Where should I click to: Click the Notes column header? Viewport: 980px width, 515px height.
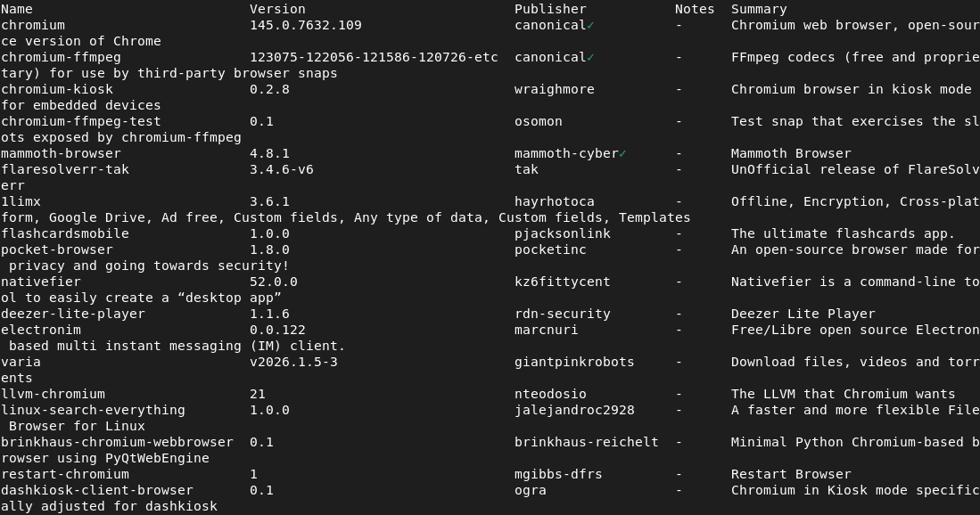coord(695,9)
